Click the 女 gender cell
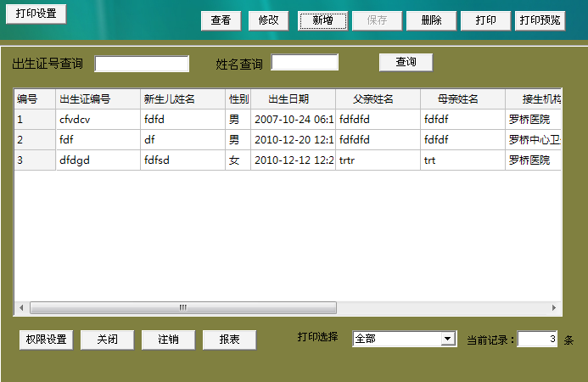This screenshot has height=382, width=588. [238, 160]
